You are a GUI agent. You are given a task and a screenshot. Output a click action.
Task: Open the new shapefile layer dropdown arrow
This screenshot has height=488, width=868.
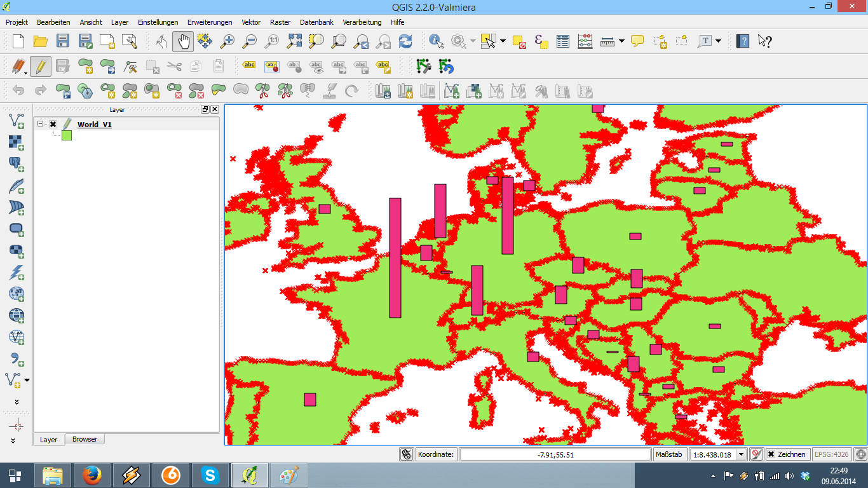pyautogui.click(x=27, y=380)
